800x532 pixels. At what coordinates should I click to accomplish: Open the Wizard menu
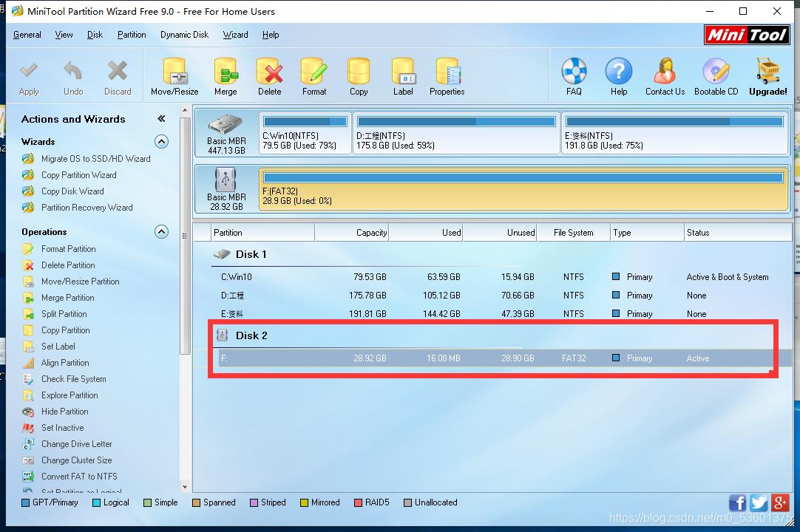235,35
